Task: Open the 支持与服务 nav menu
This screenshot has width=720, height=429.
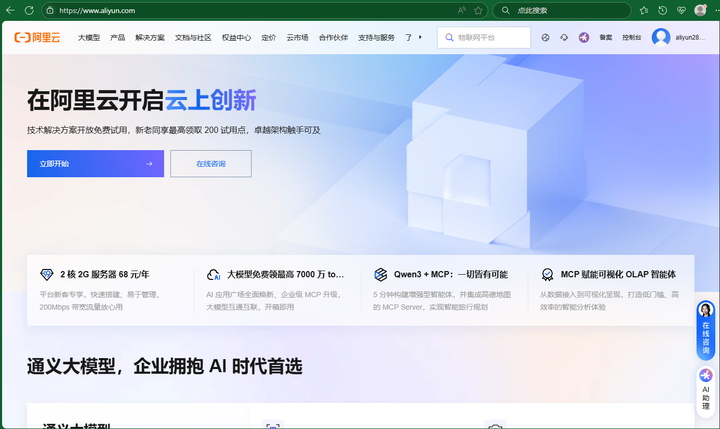Action: tap(376, 37)
